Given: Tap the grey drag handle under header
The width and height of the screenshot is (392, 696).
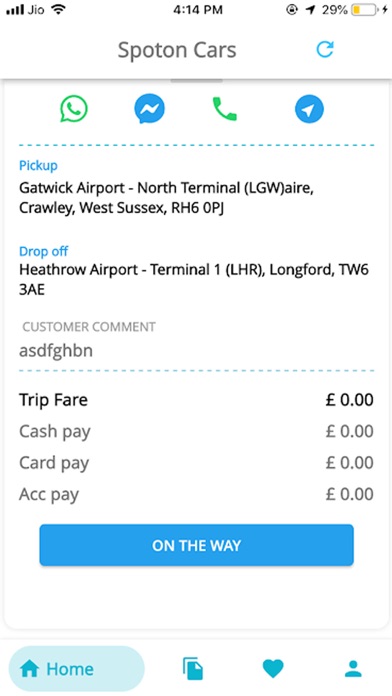Looking at the screenshot, I should tap(196, 81).
